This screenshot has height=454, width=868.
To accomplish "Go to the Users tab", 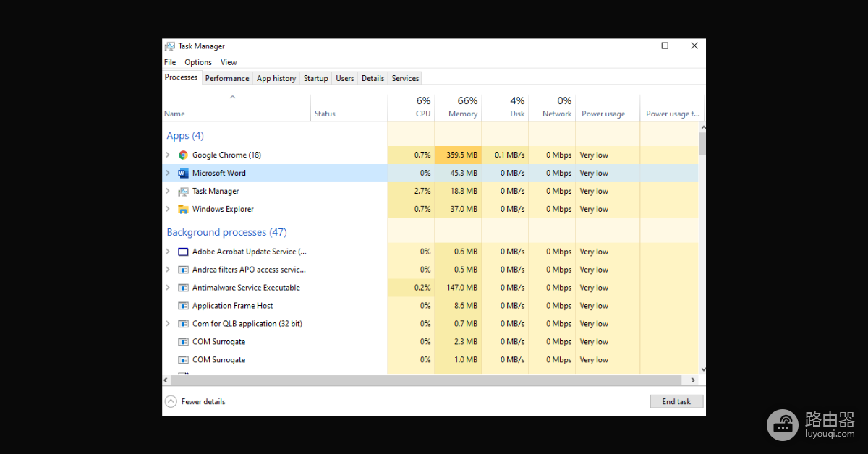I will click(345, 78).
